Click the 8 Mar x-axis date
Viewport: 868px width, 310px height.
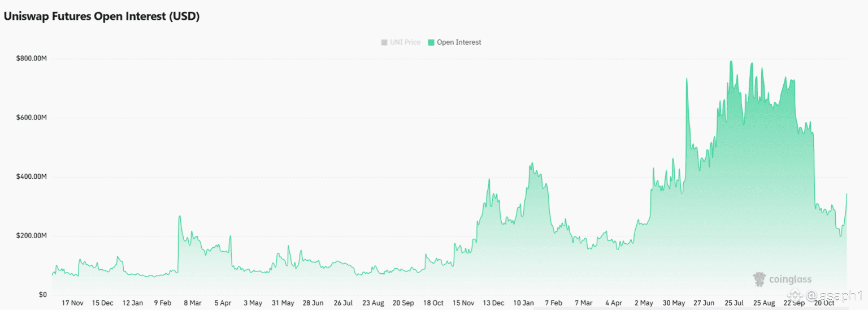[192, 303]
